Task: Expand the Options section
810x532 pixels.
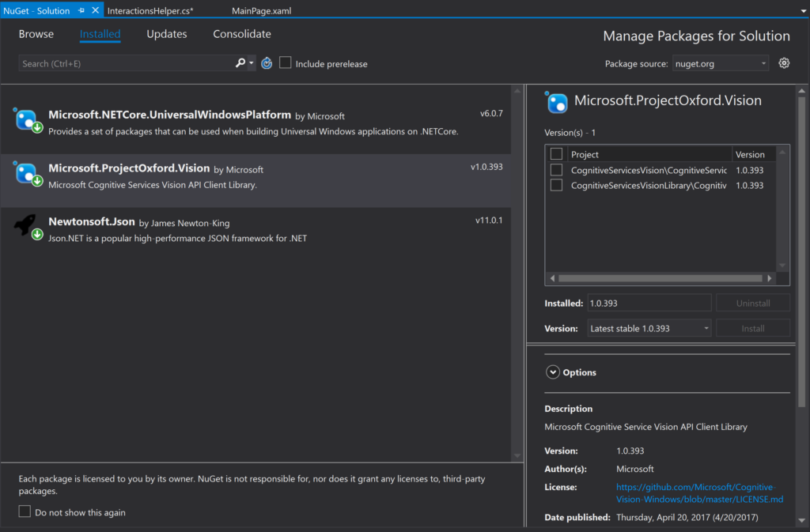Action: 552,372
